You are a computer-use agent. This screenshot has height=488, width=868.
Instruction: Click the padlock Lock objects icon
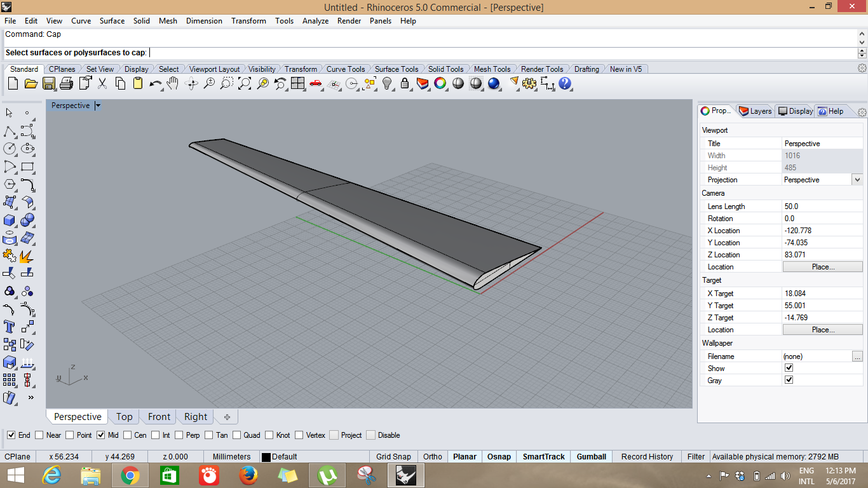pos(405,83)
